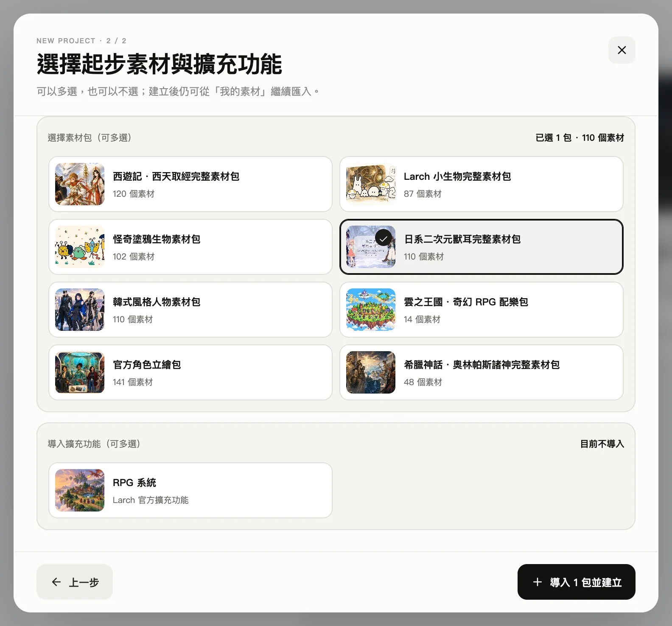Click the subtitle mentioning 「我的素材」
Screen dimensions: 672x626
(x=178, y=92)
